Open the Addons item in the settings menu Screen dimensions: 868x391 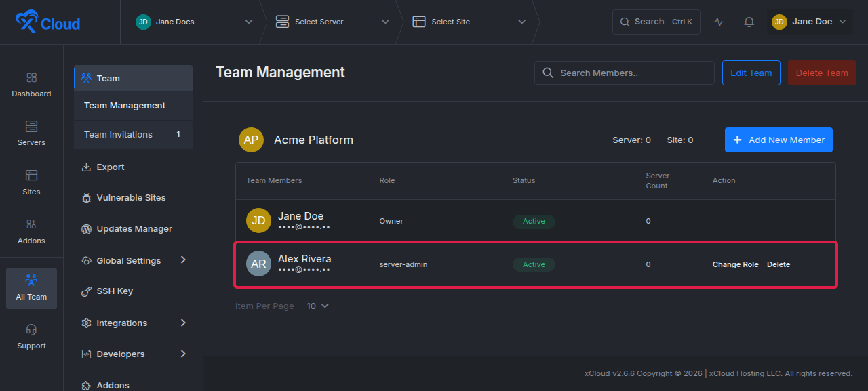(x=133, y=385)
